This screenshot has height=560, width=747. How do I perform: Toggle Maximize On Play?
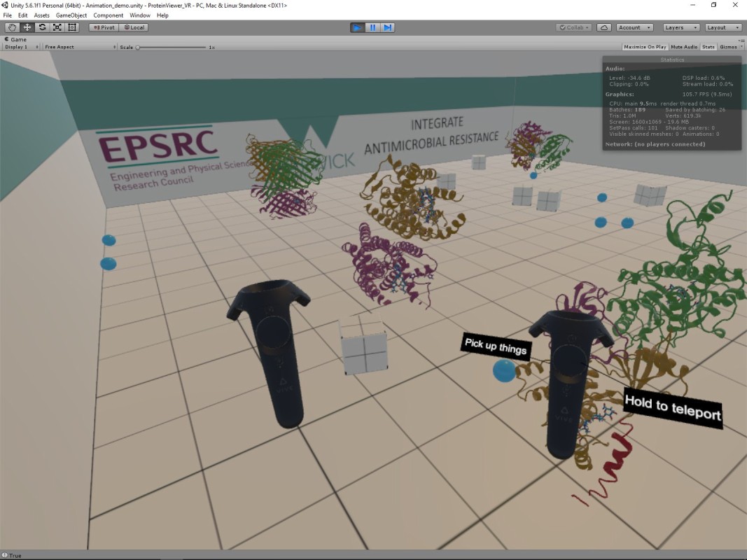pyautogui.click(x=644, y=47)
